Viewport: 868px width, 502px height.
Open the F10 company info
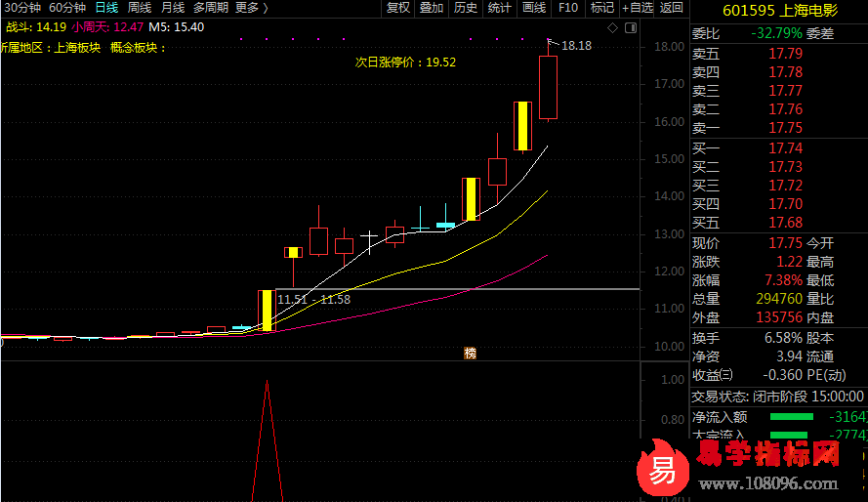[567, 8]
